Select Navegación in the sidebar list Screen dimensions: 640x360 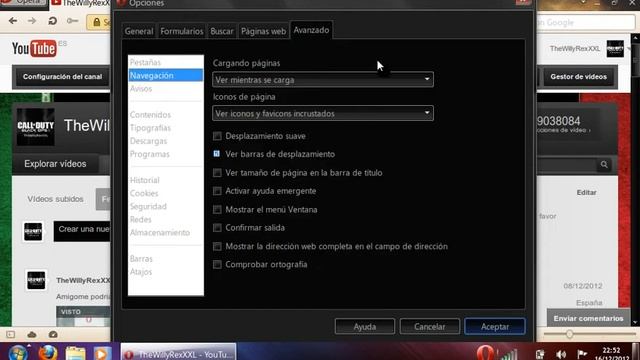pyautogui.click(x=165, y=76)
